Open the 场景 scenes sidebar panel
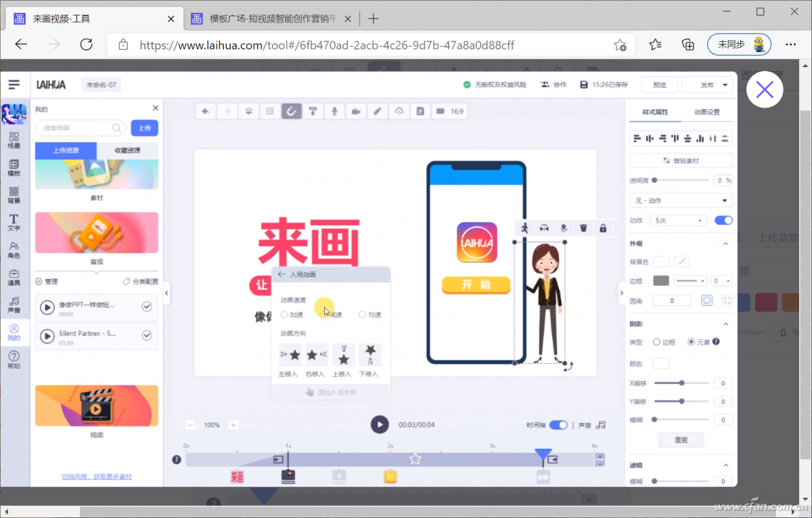The image size is (812, 518). [14, 140]
